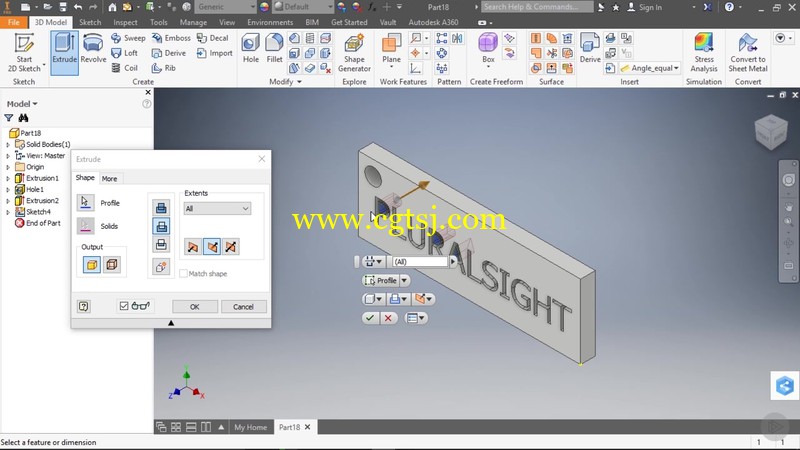
Task: Switch to the Inspect ribbon tab
Action: coord(125,22)
